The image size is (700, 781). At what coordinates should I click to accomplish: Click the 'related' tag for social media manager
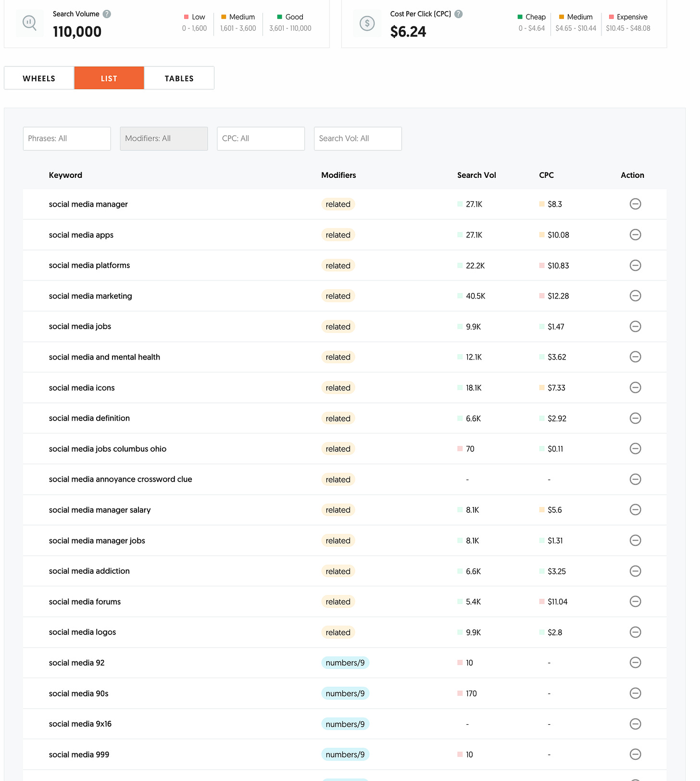(x=338, y=204)
